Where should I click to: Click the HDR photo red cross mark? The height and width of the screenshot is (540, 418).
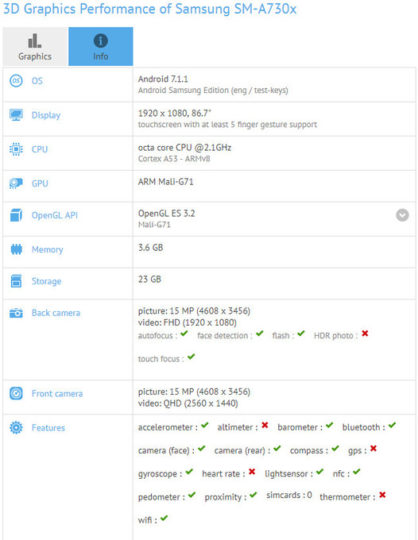pos(365,333)
